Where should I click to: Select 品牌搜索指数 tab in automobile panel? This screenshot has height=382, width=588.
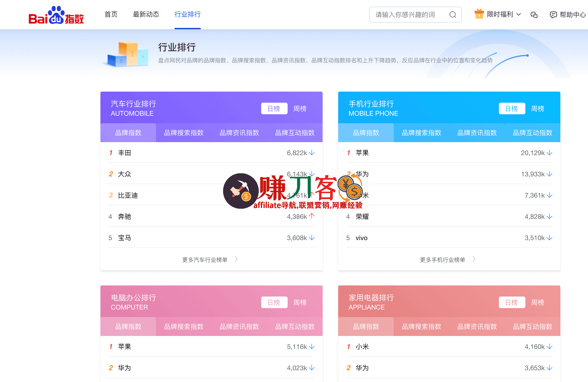(x=184, y=133)
